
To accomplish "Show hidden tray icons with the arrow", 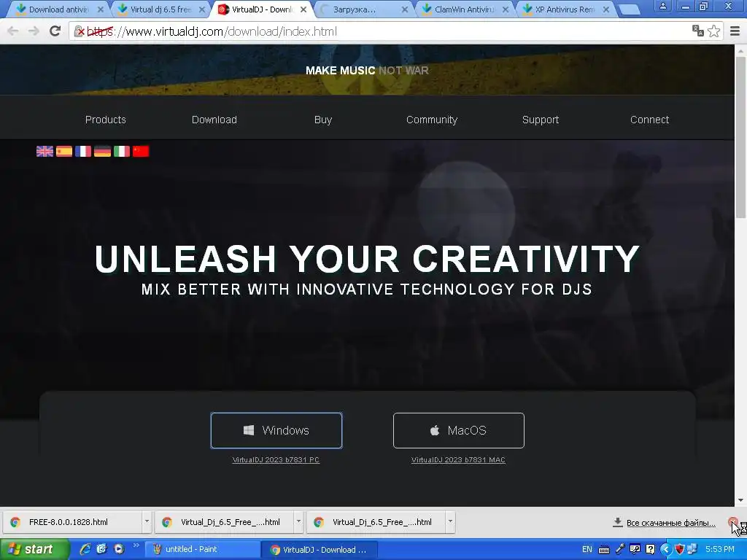I will pyautogui.click(x=665, y=550).
